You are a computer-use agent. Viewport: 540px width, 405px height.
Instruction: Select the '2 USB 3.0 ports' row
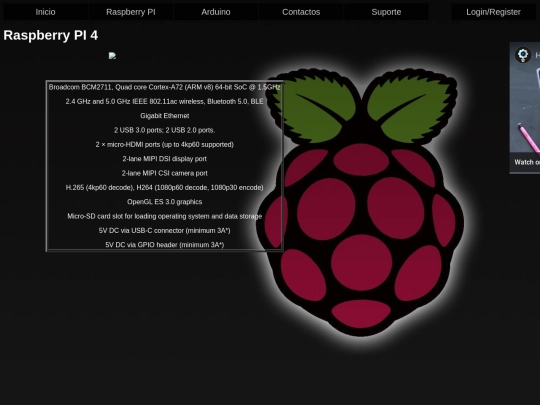pos(165,130)
